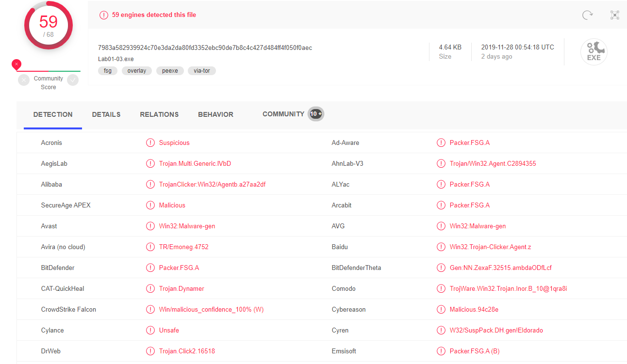Click the 10+ community badge

[x=316, y=114]
